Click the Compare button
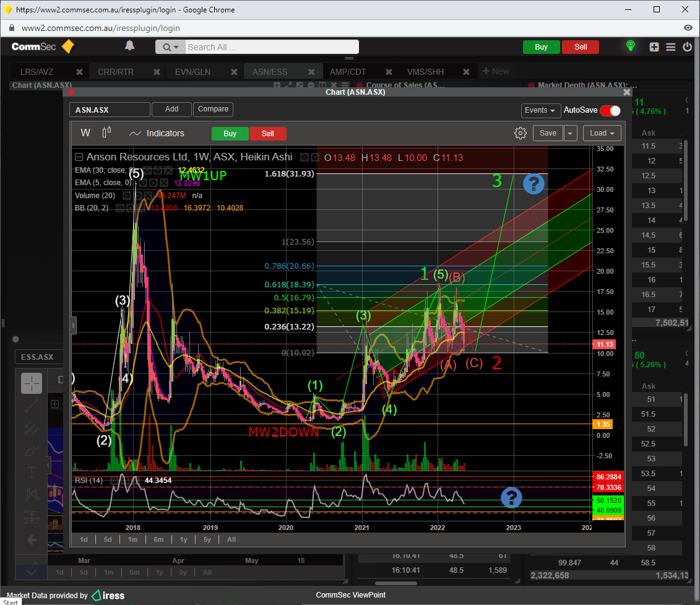The height and width of the screenshot is (605, 700). coord(214,110)
